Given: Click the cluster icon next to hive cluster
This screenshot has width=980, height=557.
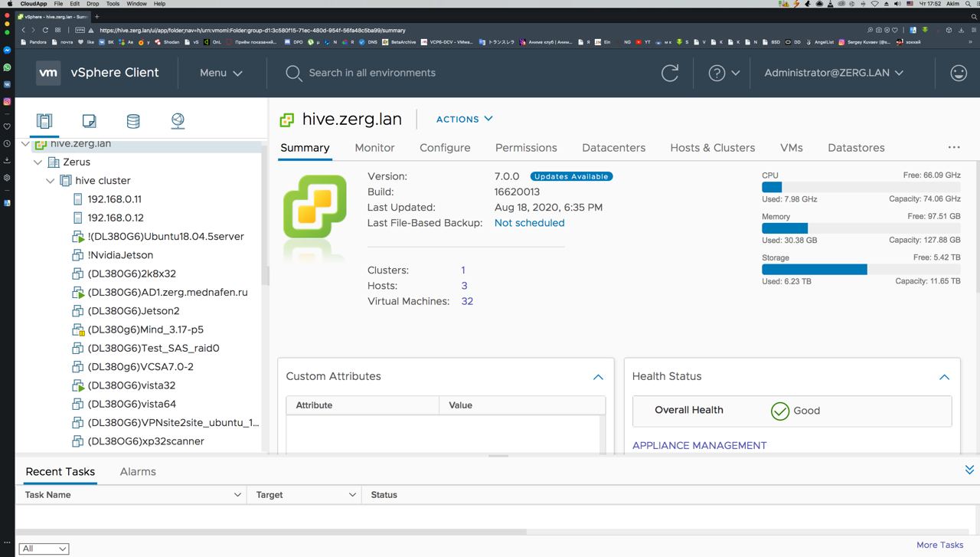Looking at the screenshot, I should [x=66, y=181].
